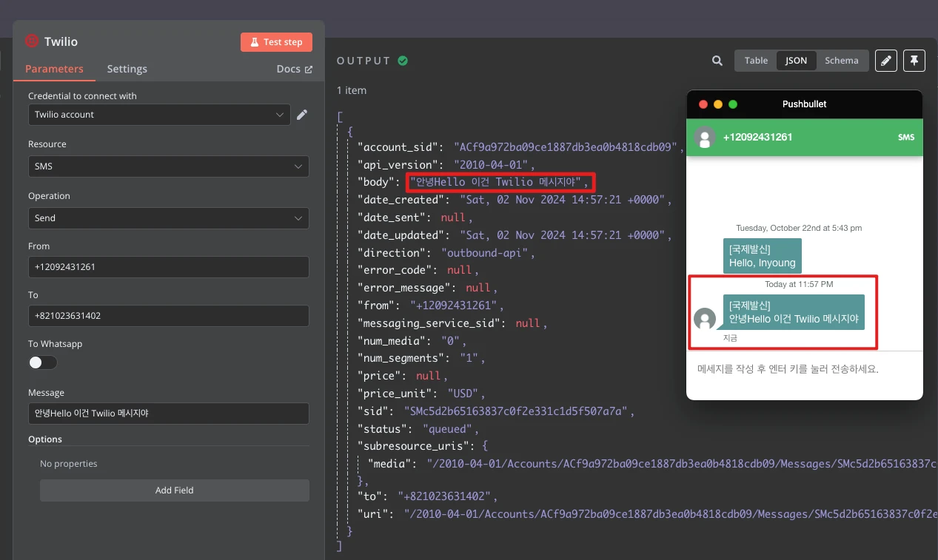Click the "price_unit" value USD
Viewport: 938px width, 560px height.
[x=465, y=394]
